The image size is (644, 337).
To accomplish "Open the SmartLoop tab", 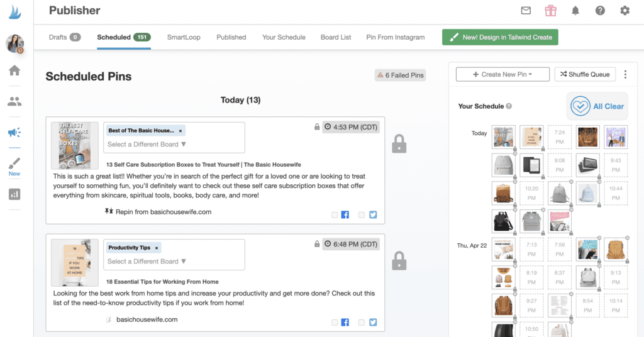I will pos(184,37).
